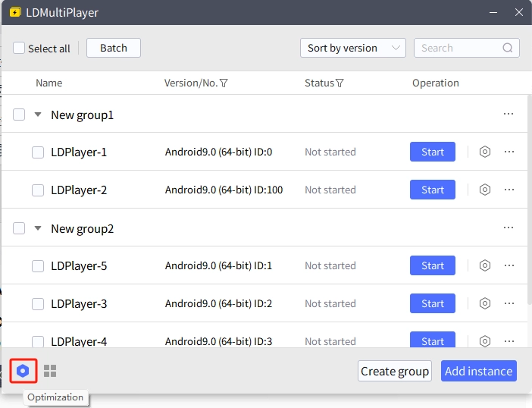Check the Select all checkbox
532x408 pixels.
pos(19,48)
